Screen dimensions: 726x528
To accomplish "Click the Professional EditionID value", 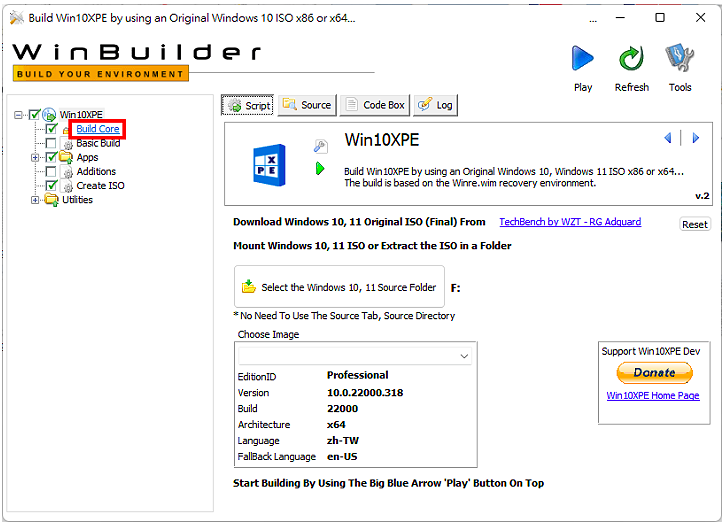I will (x=357, y=375).
